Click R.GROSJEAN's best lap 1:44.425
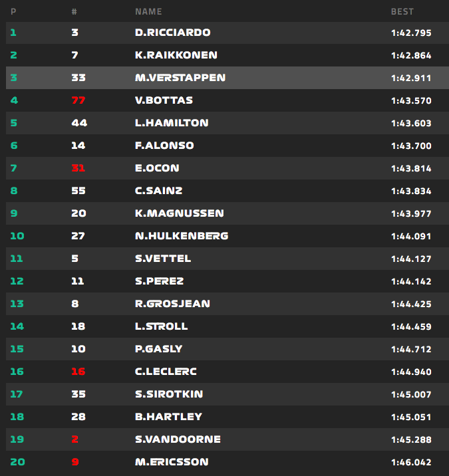Image resolution: width=449 pixels, height=476 pixels. 411,304
